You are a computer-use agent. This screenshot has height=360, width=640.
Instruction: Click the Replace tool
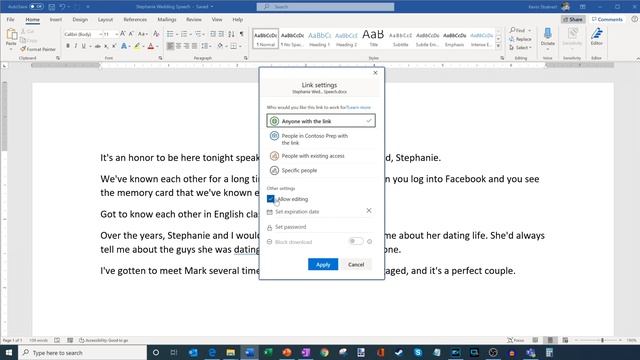[x=520, y=39]
